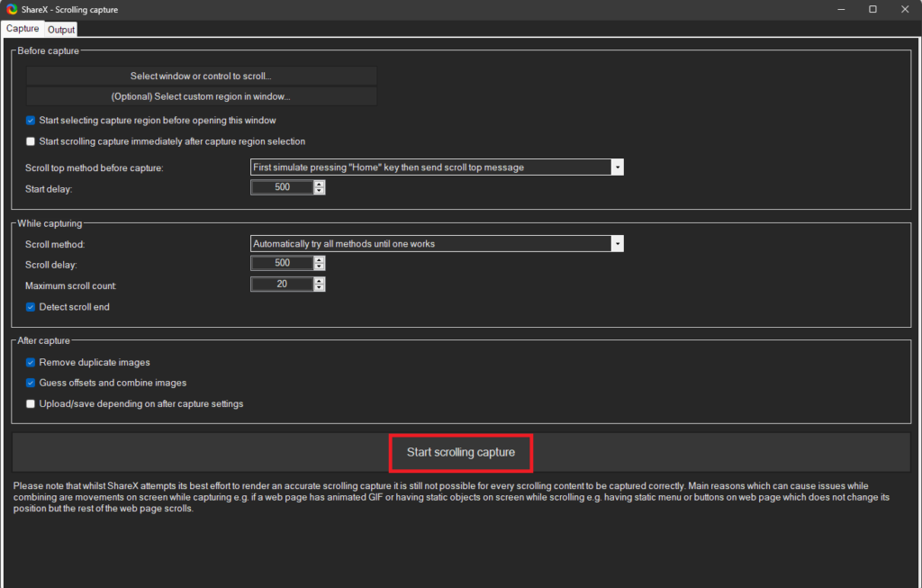The height and width of the screenshot is (588, 922).
Task: Click the Maximum scroll count field
Action: click(x=282, y=284)
